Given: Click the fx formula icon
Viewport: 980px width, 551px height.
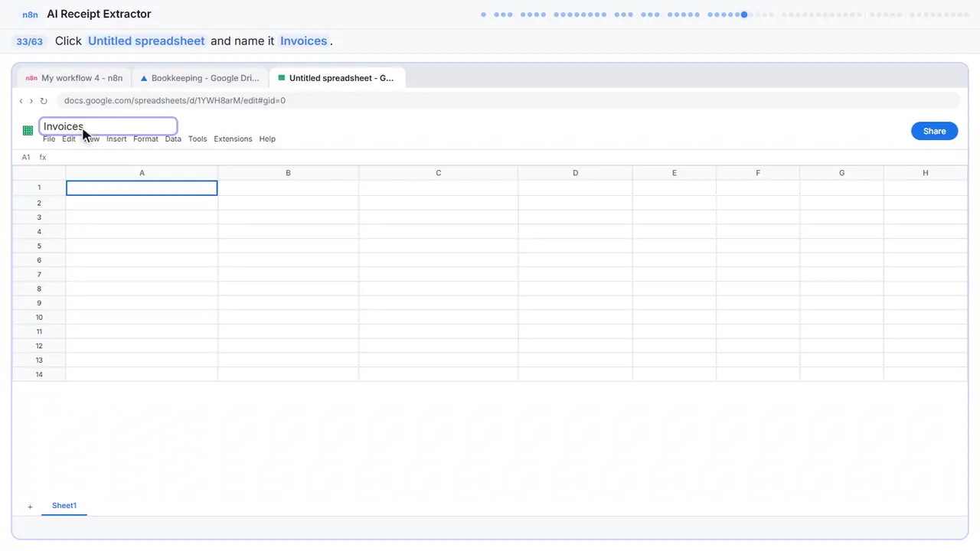Looking at the screenshot, I should (x=43, y=158).
